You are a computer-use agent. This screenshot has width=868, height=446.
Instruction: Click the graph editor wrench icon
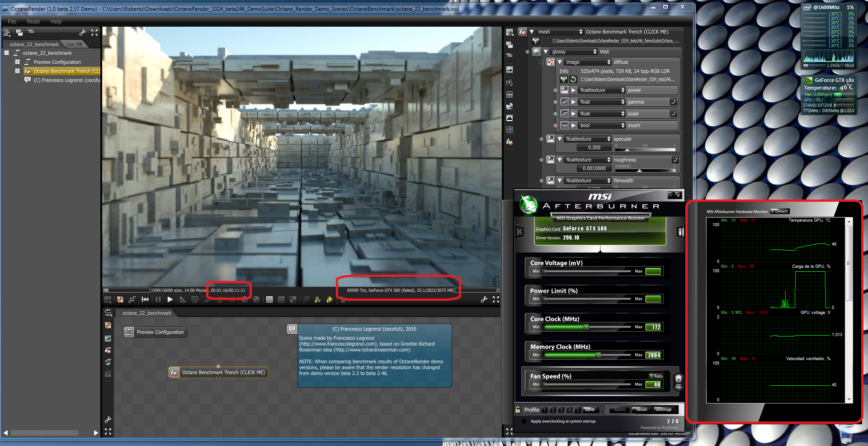point(108,420)
